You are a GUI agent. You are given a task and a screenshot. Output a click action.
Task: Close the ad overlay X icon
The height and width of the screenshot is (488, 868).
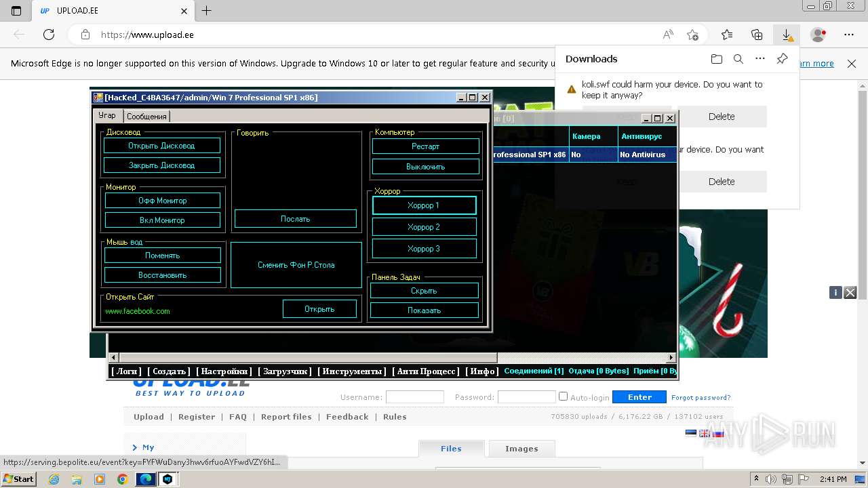850,293
